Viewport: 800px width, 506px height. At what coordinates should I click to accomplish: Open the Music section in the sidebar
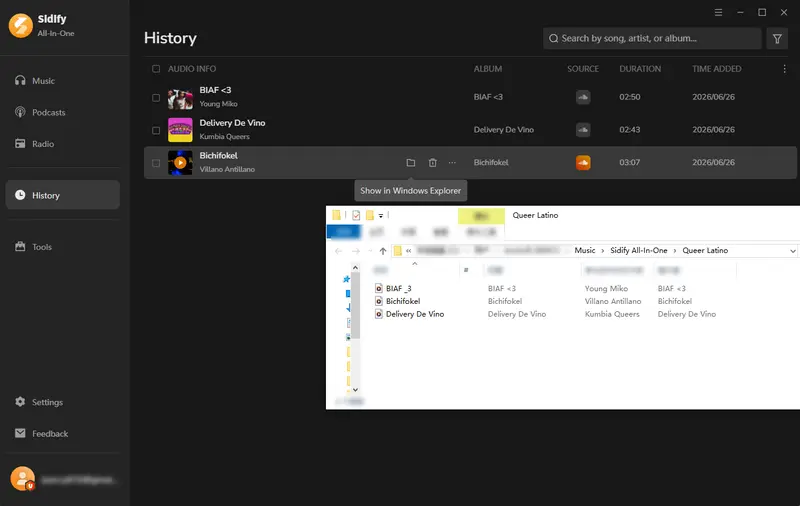(62, 81)
